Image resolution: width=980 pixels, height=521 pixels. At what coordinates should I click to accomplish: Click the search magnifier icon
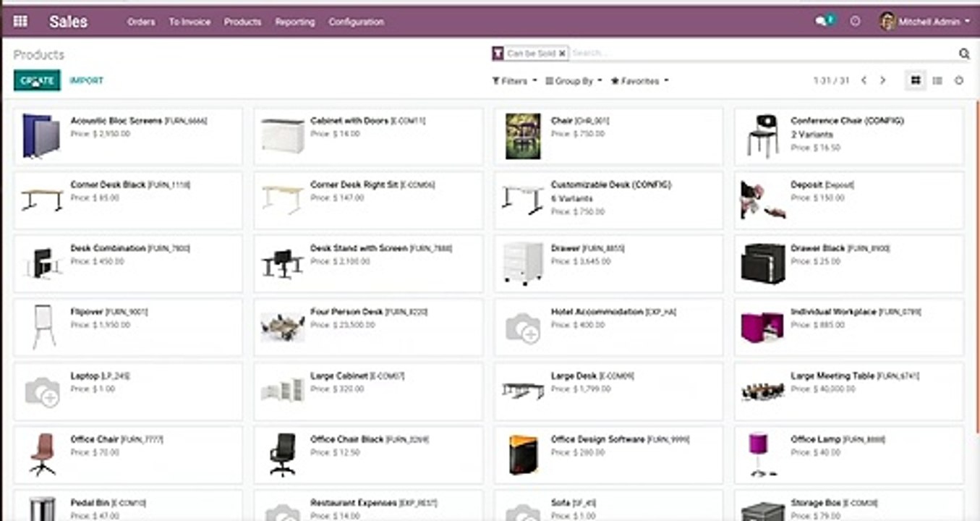(964, 54)
